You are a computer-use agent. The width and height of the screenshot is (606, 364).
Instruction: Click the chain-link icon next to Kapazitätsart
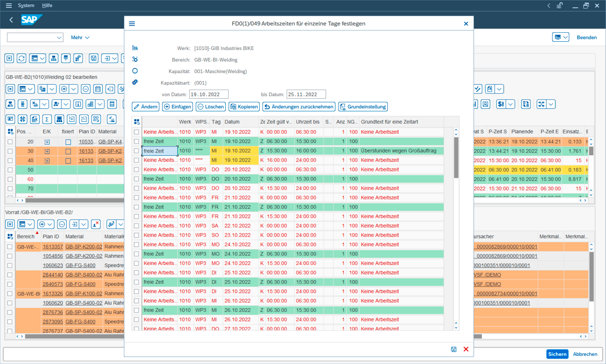pos(135,82)
